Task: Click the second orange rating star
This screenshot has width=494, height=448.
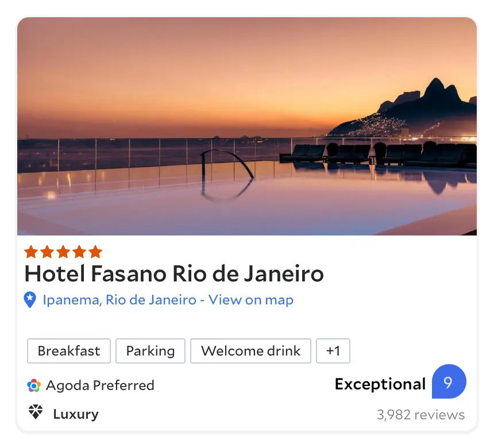Action: point(47,252)
